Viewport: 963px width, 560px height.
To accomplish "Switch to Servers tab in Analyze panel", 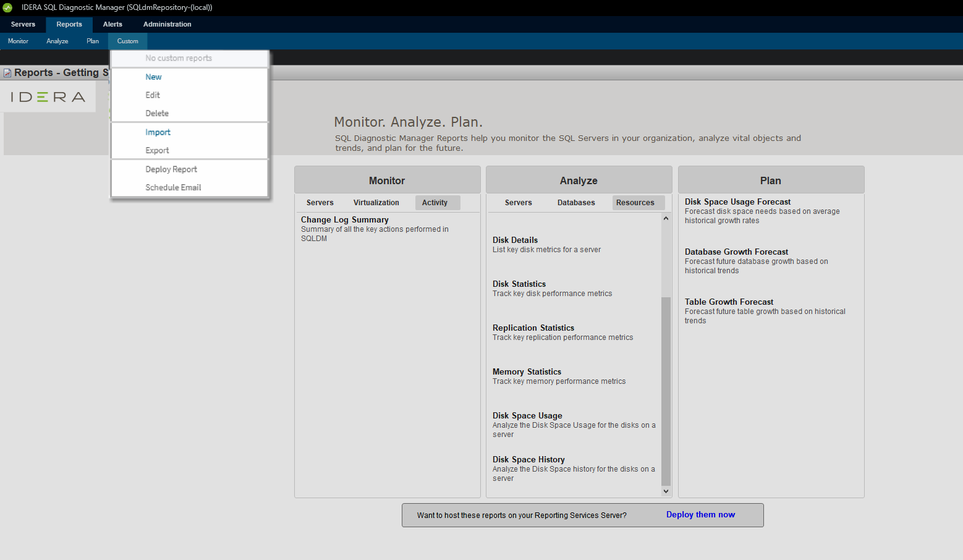I will click(519, 203).
